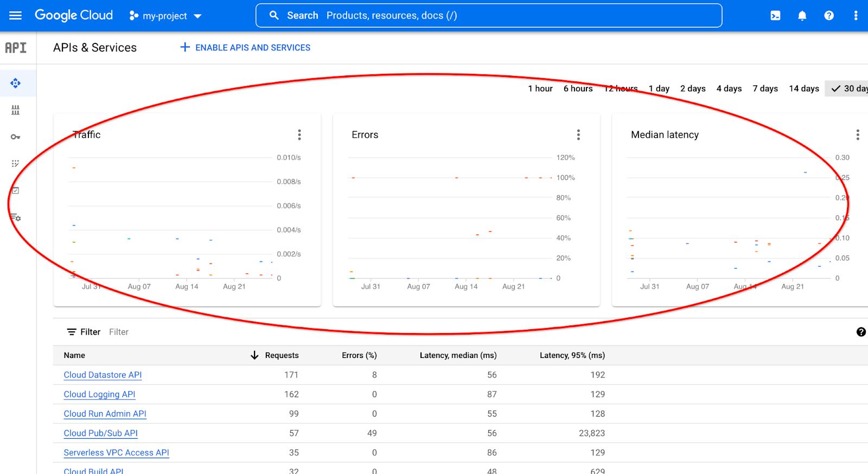Click the table help icon beside Filter
This screenshot has height=474, width=868.
coord(860,332)
